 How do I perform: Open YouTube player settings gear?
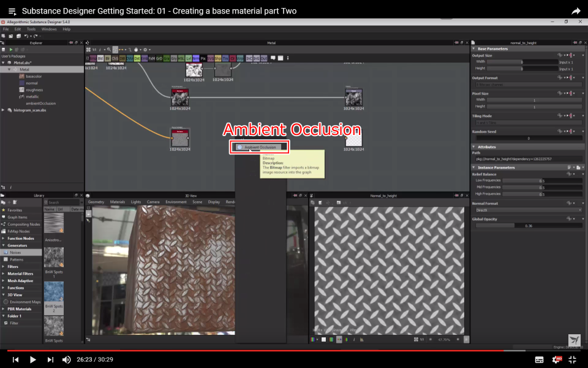(557, 360)
